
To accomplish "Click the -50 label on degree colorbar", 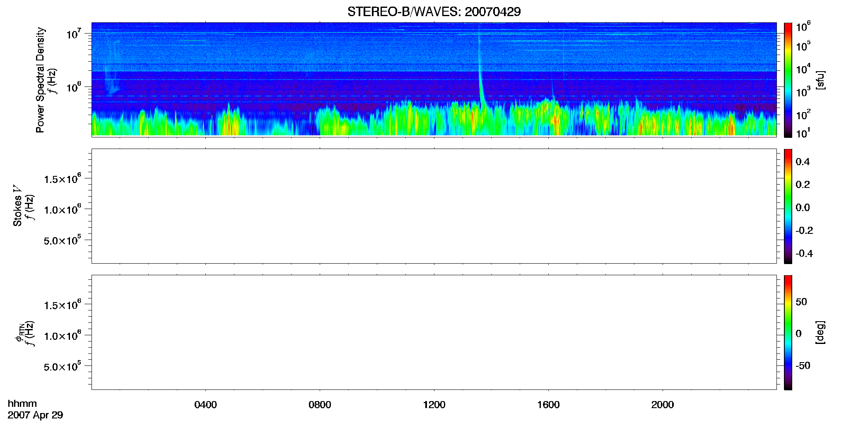I will pyautogui.click(x=803, y=365).
